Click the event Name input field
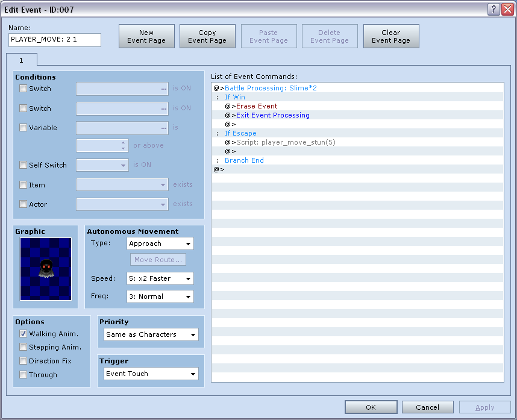Viewport: 517px width, 420px height. click(55, 40)
